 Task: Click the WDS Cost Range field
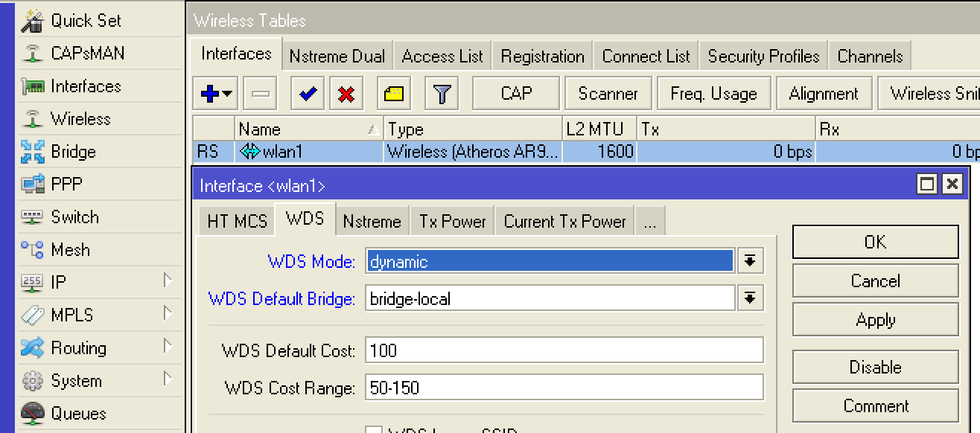(x=564, y=388)
